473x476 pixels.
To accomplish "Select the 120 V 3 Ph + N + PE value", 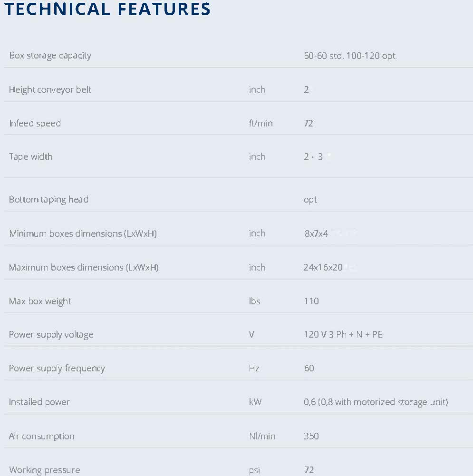I will [x=343, y=334].
